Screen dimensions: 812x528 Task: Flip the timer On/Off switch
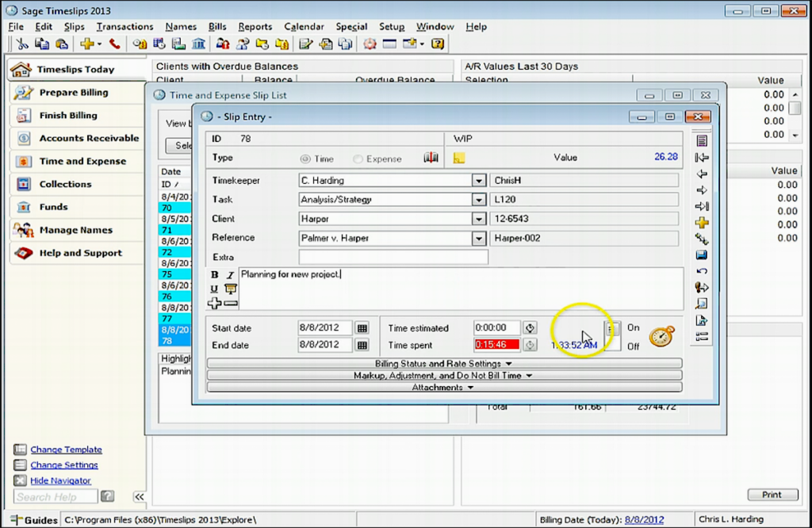(x=612, y=336)
